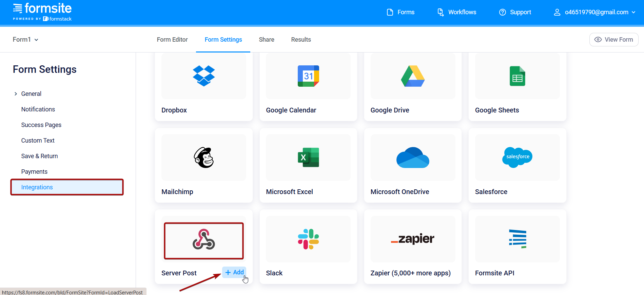Click the Forms document icon in header
The height and width of the screenshot is (295, 644).
point(390,12)
